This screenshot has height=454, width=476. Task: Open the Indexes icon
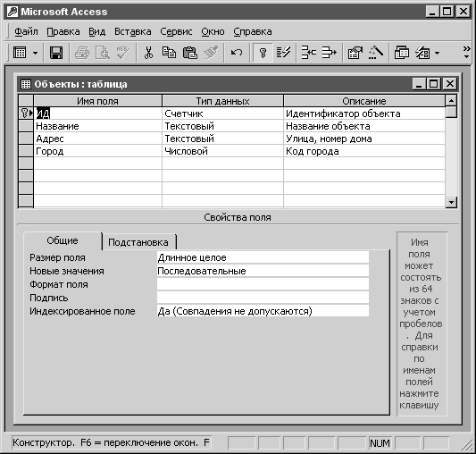click(283, 53)
